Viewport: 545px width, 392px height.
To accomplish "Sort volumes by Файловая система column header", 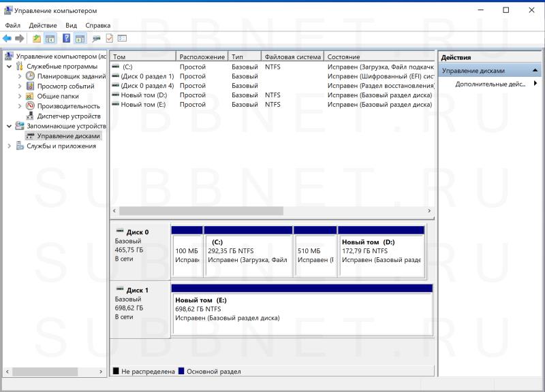I will click(x=292, y=57).
